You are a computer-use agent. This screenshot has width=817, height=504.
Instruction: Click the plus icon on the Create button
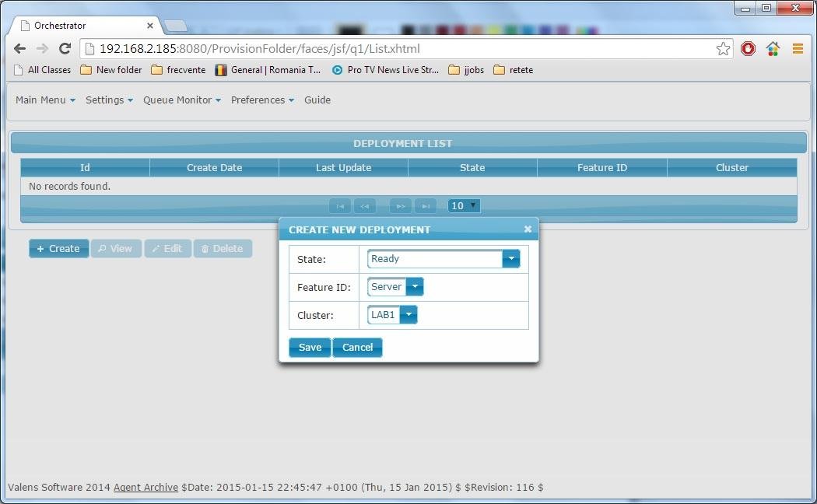tap(41, 248)
